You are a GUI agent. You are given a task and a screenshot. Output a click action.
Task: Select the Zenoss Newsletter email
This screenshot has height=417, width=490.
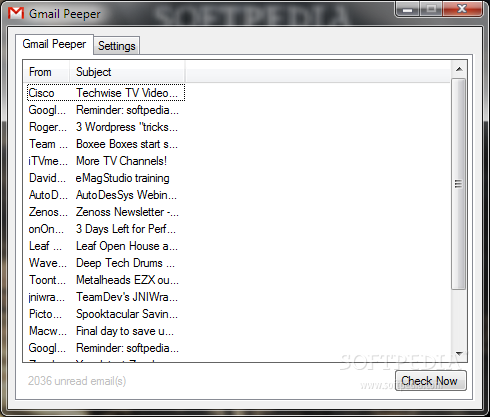point(106,212)
